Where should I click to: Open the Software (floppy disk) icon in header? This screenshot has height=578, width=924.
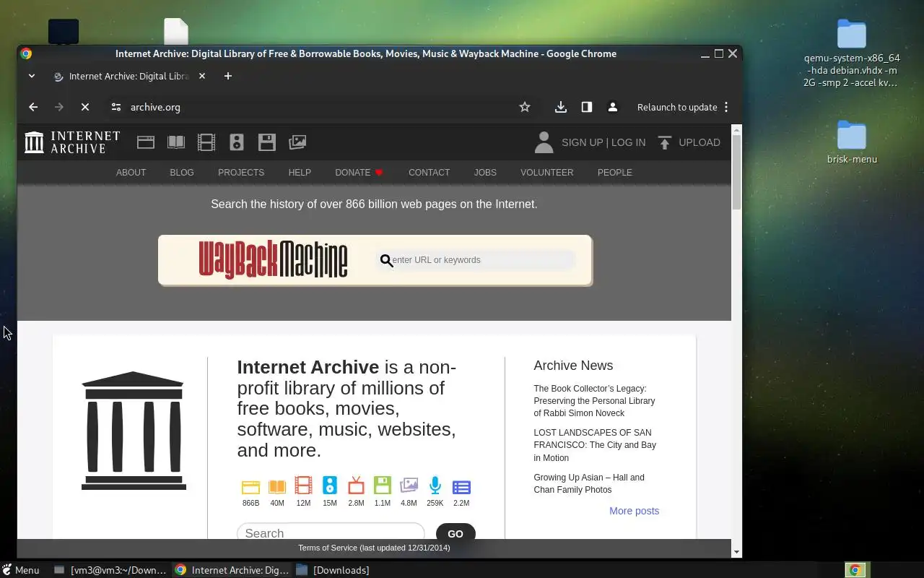[x=267, y=142]
